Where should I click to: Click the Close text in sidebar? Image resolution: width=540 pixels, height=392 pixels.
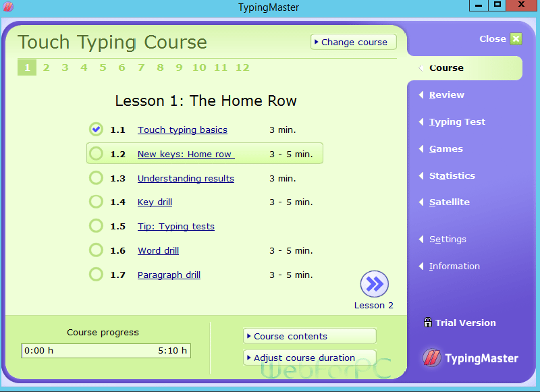[x=493, y=39]
